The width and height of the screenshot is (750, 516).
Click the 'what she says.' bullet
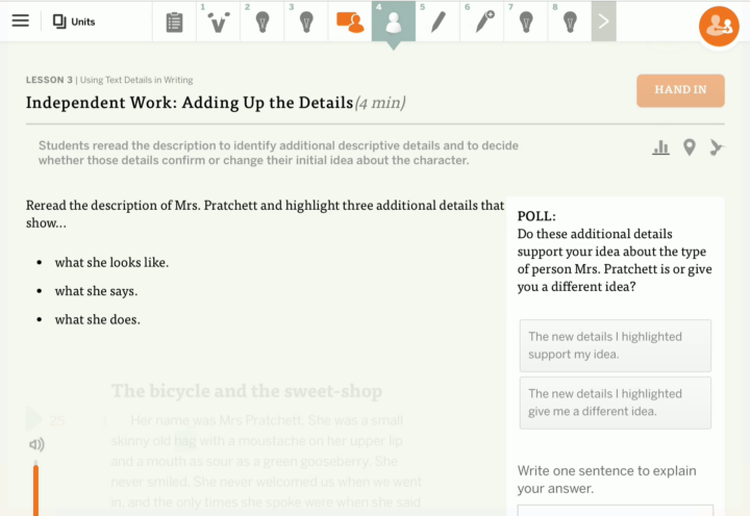click(x=96, y=291)
